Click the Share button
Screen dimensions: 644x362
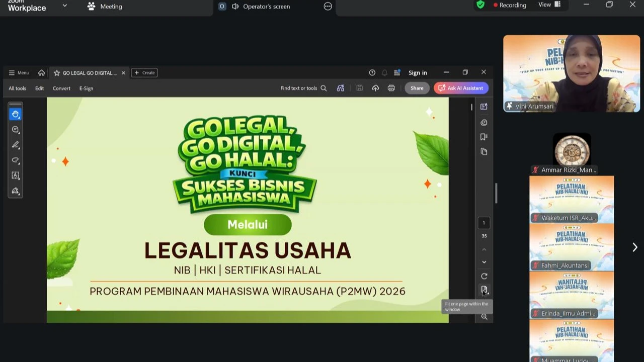click(417, 88)
